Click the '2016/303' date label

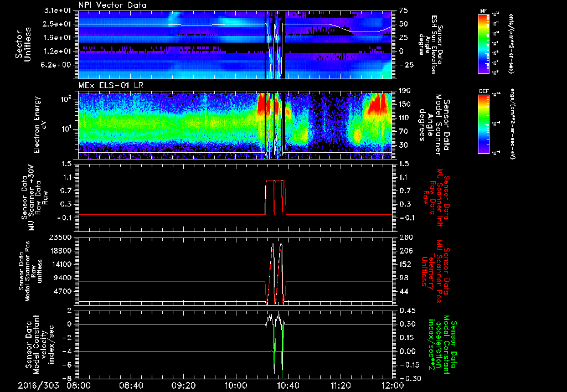[x=38, y=385]
